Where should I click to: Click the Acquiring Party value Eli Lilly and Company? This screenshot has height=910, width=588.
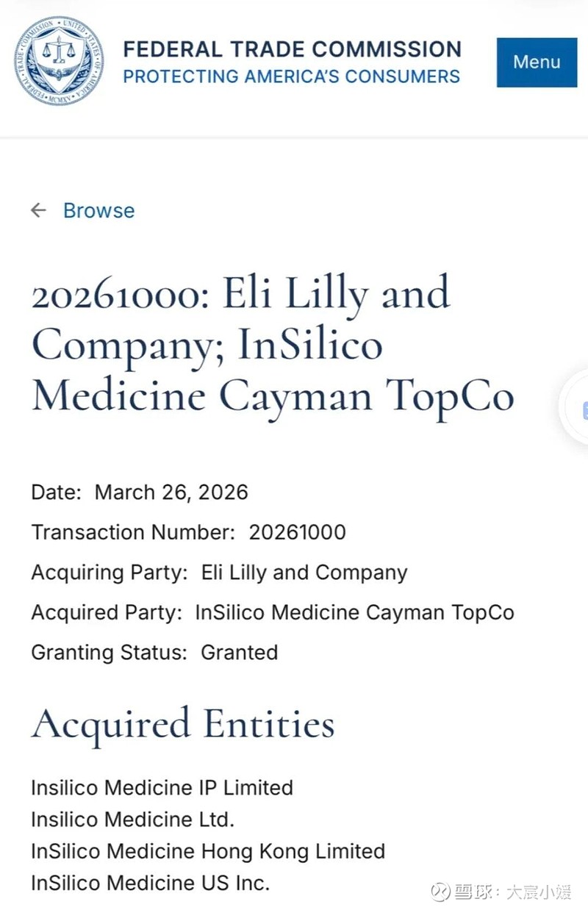tap(304, 573)
